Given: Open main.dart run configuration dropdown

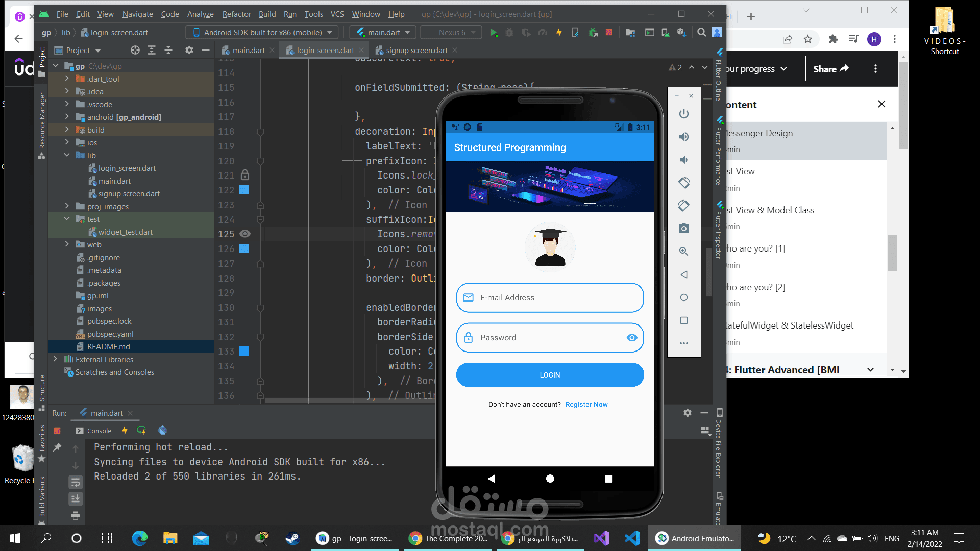Looking at the screenshot, I should pos(383,32).
